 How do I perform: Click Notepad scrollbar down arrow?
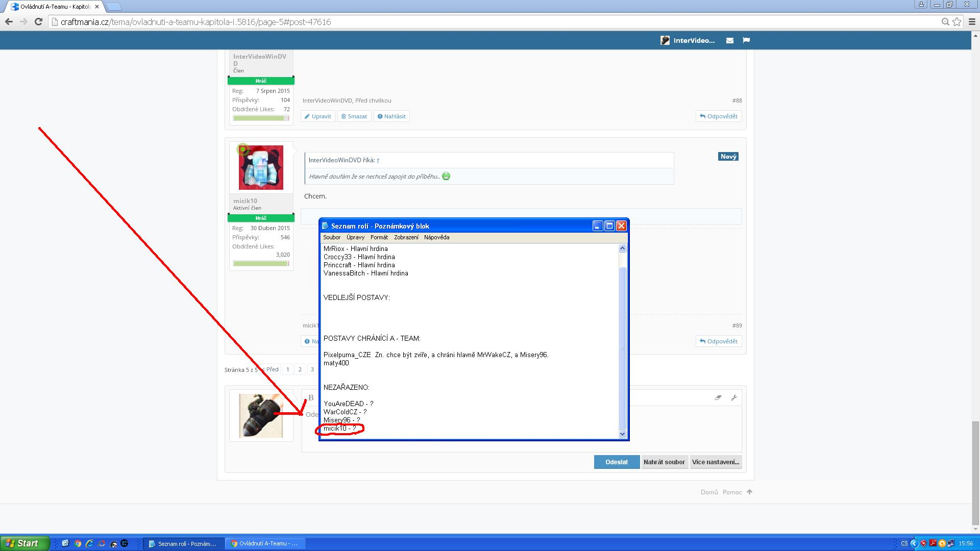(x=622, y=434)
